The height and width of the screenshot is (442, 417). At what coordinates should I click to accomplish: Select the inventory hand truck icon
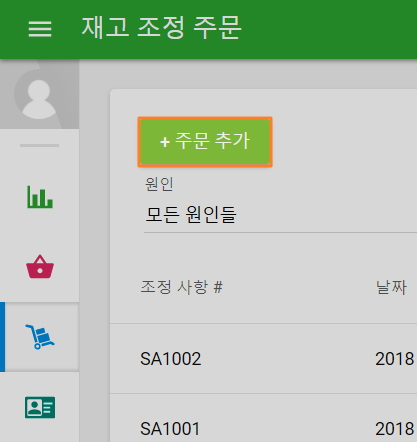tap(40, 336)
